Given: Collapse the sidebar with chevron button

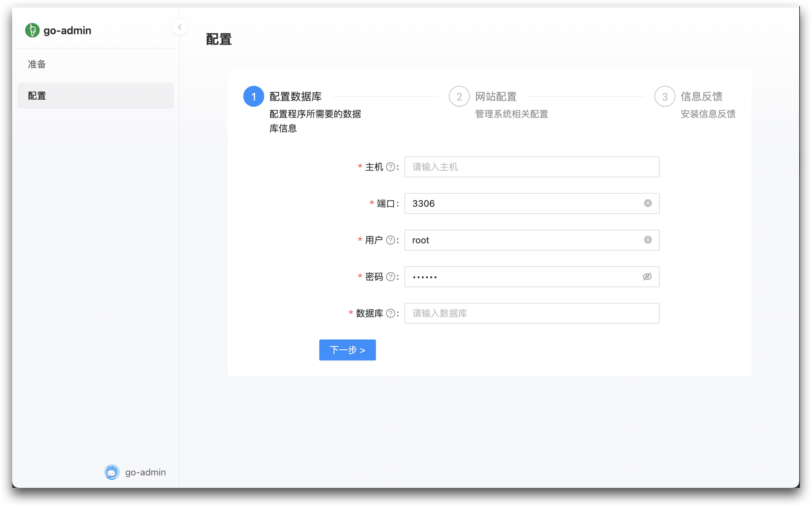Looking at the screenshot, I should (180, 27).
